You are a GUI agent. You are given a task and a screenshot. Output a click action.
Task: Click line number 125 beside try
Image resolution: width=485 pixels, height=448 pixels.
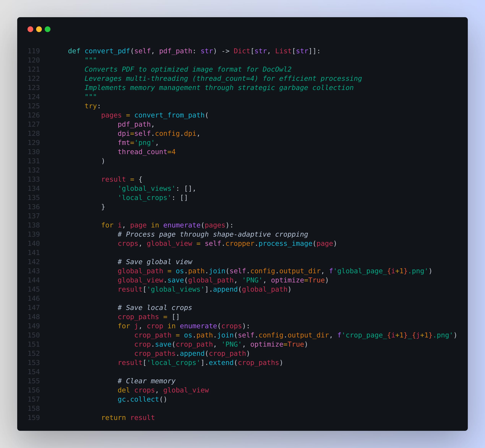coord(34,106)
